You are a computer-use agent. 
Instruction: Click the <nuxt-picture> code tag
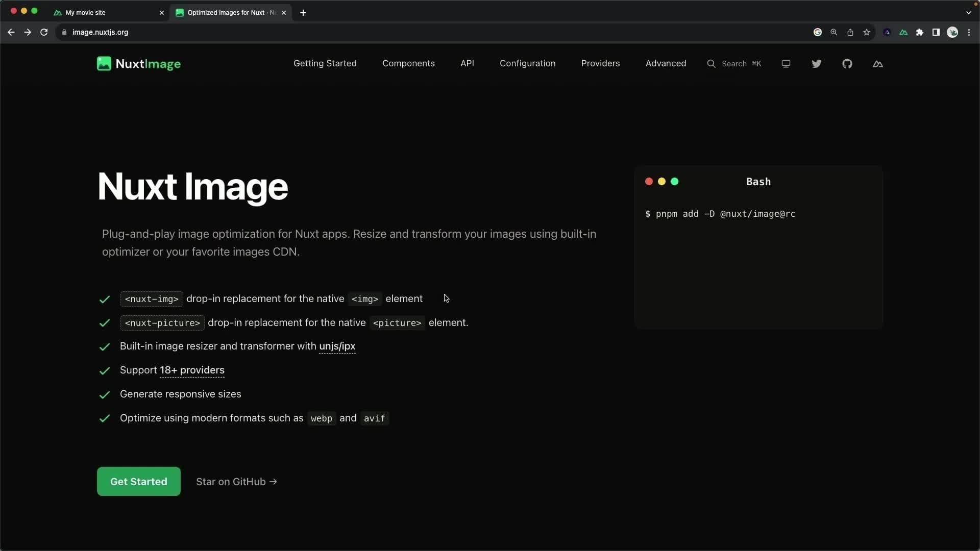pyautogui.click(x=162, y=323)
